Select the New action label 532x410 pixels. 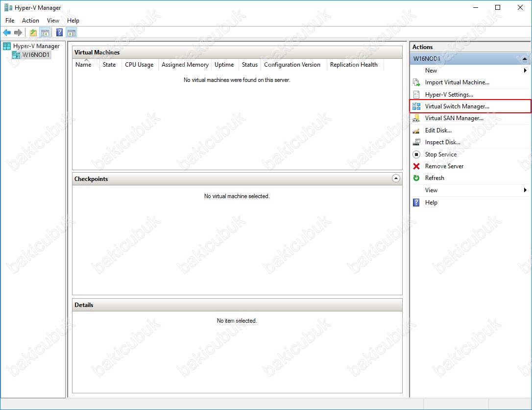point(431,71)
